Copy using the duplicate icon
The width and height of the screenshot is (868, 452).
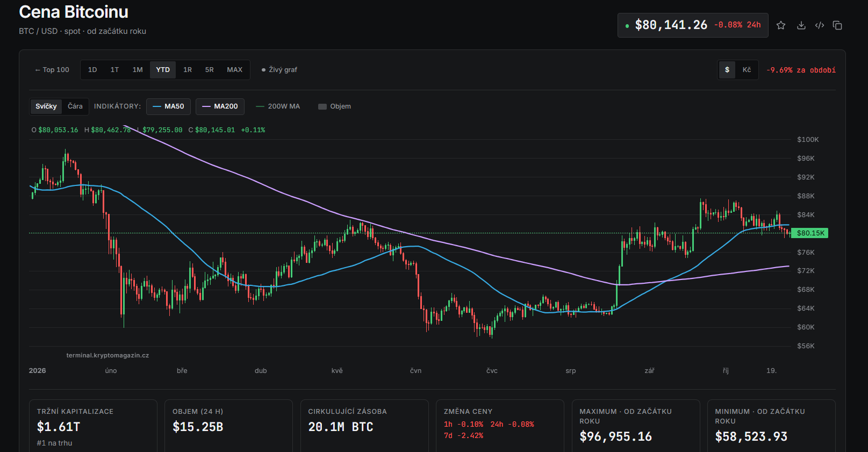pyautogui.click(x=837, y=25)
